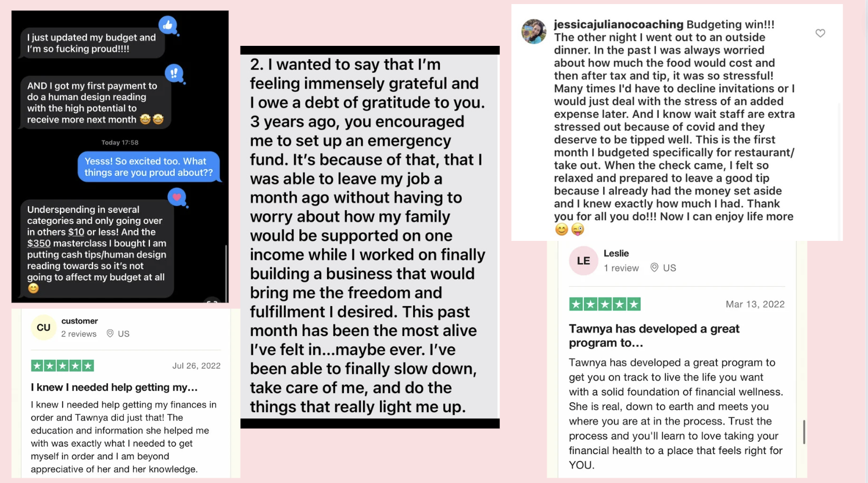Click the 'Mar 13, 2022' review date
The image size is (868, 483).
pyautogui.click(x=755, y=304)
